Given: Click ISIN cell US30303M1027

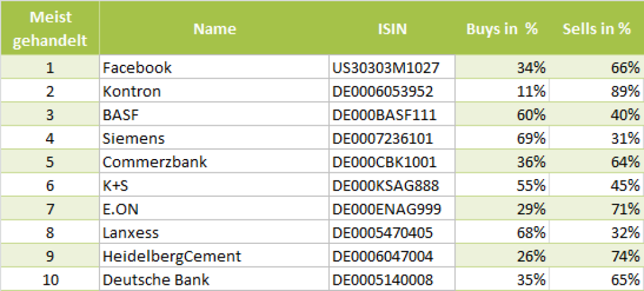Looking at the screenshot, I should [x=385, y=67].
